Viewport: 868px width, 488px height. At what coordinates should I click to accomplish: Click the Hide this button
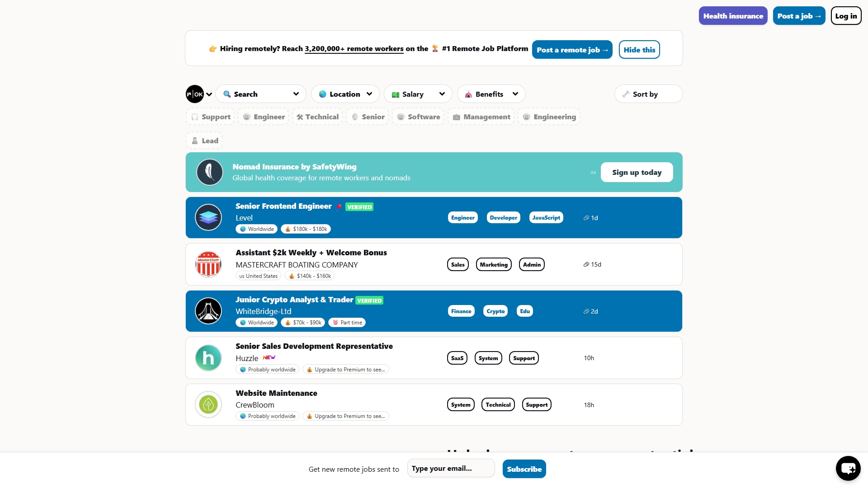639,50
